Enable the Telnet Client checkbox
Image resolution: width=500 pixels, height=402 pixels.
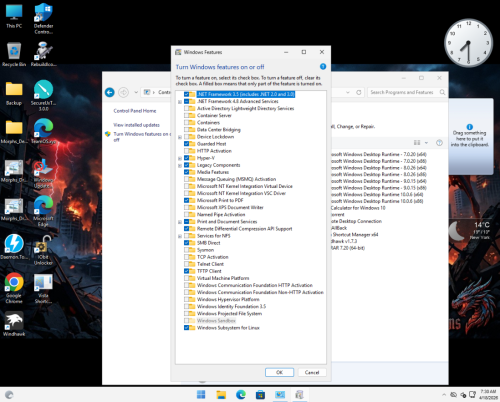(x=187, y=264)
